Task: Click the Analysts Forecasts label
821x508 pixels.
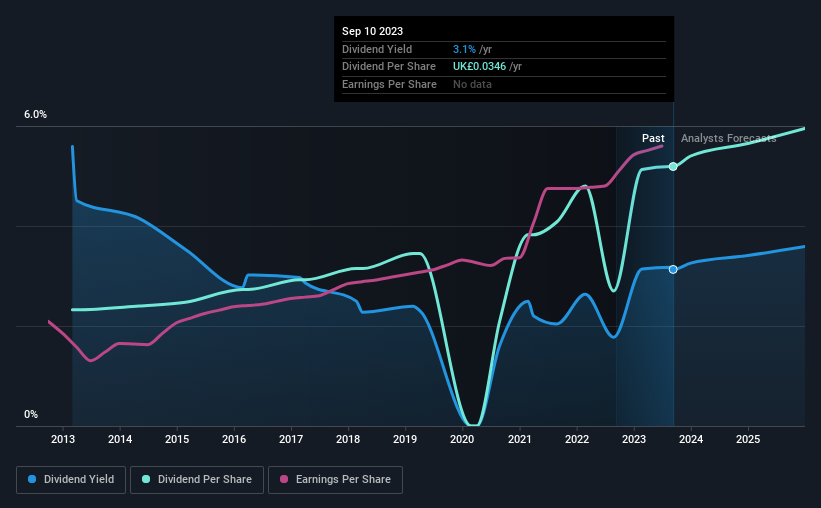Action: [728, 138]
